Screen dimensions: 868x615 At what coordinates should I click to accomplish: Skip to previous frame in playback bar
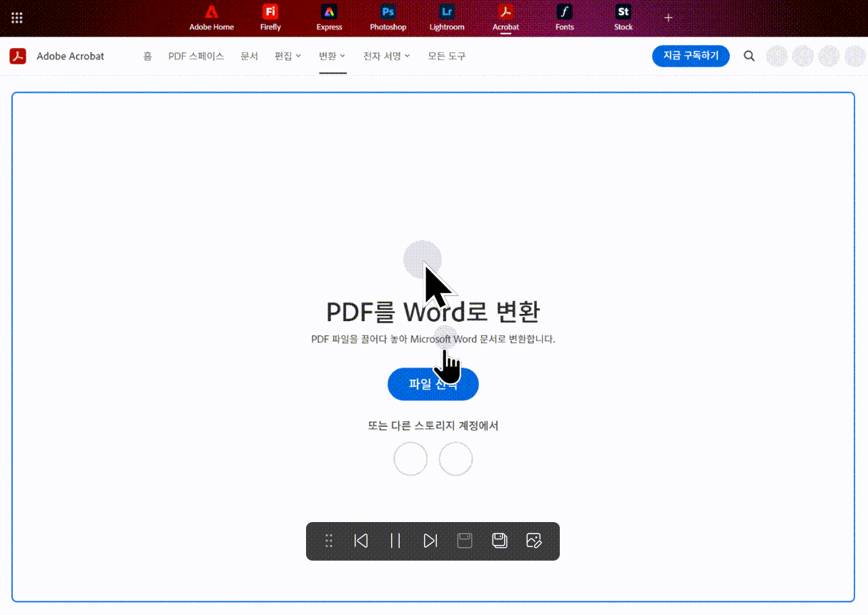coord(361,541)
